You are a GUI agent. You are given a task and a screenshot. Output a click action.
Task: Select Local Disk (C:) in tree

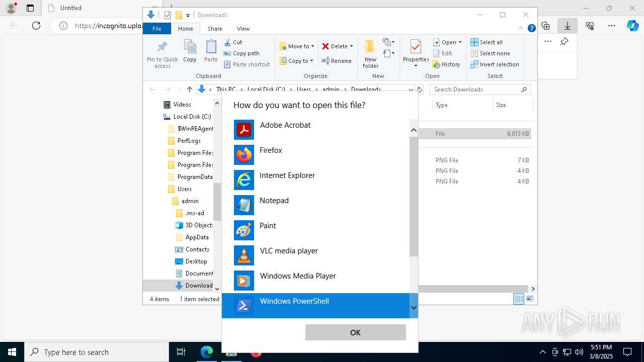[x=187, y=117]
